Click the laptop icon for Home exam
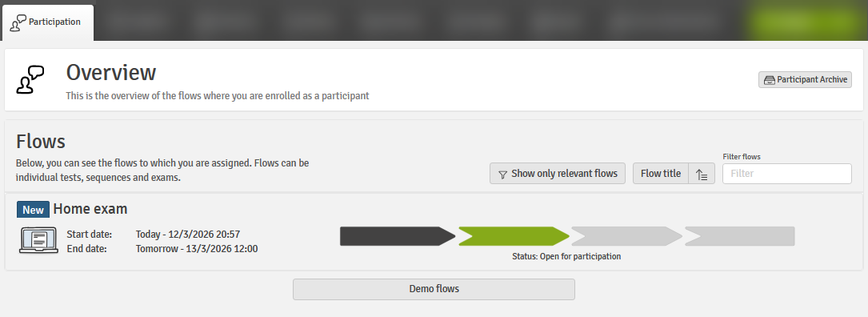868x317 pixels. pos(38,240)
